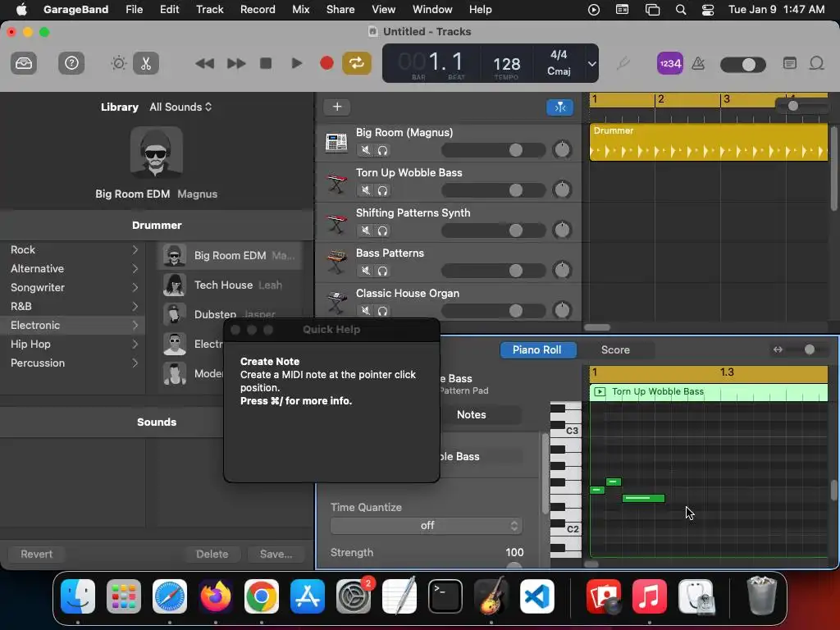
Task: Select the Notes tab in editor
Action: pyautogui.click(x=471, y=414)
